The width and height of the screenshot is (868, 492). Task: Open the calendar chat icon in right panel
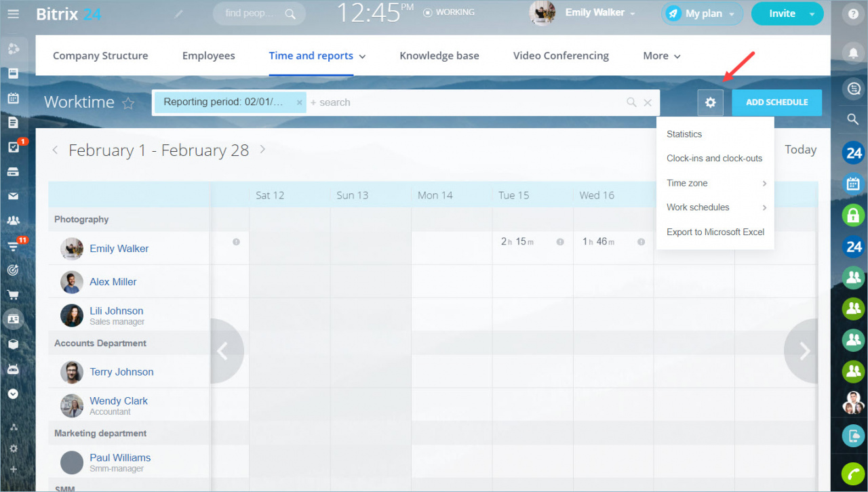click(x=854, y=184)
